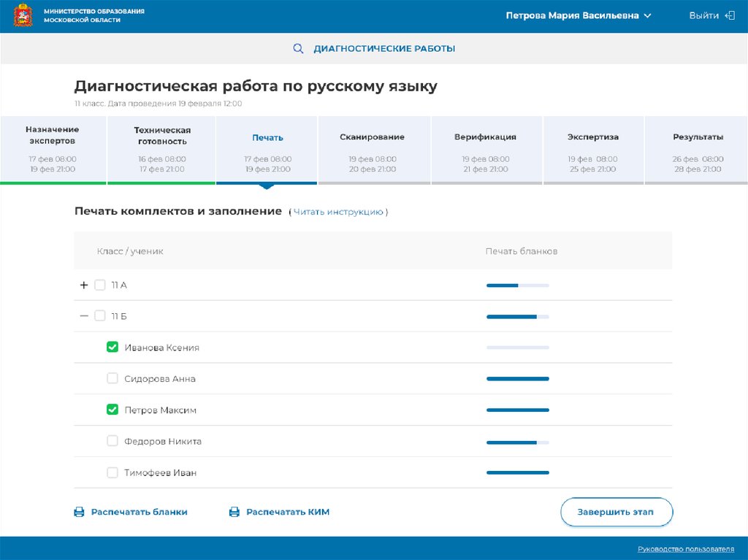Collapse class 11 Б with minus icon
This screenshot has height=560, width=748.
[83, 316]
